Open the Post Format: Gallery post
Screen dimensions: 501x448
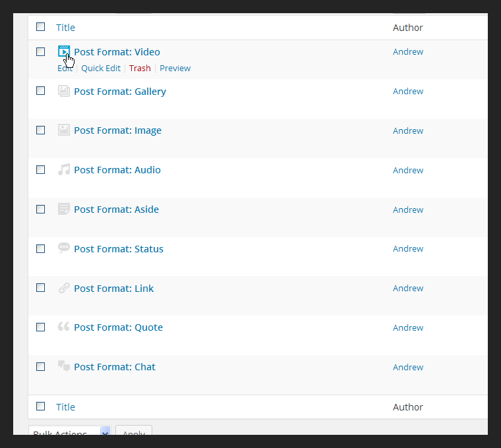pyautogui.click(x=120, y=92)
